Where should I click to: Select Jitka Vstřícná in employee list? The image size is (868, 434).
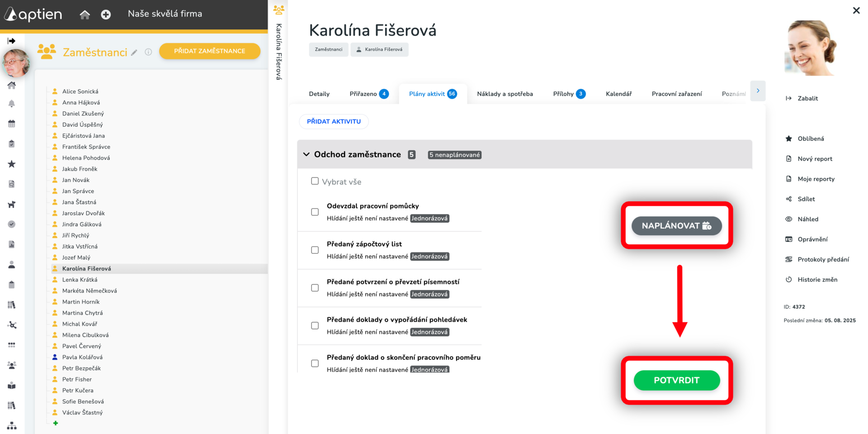pos(80,247)
